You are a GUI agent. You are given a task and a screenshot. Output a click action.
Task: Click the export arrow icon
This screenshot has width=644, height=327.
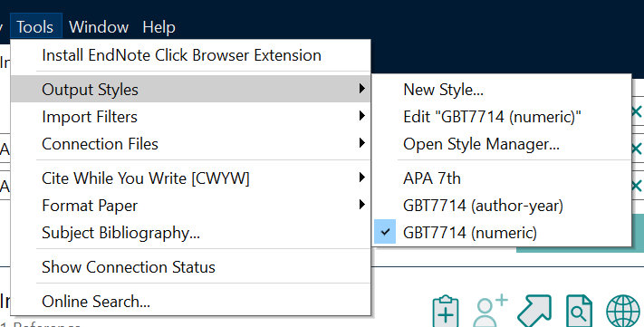[533, 311]
